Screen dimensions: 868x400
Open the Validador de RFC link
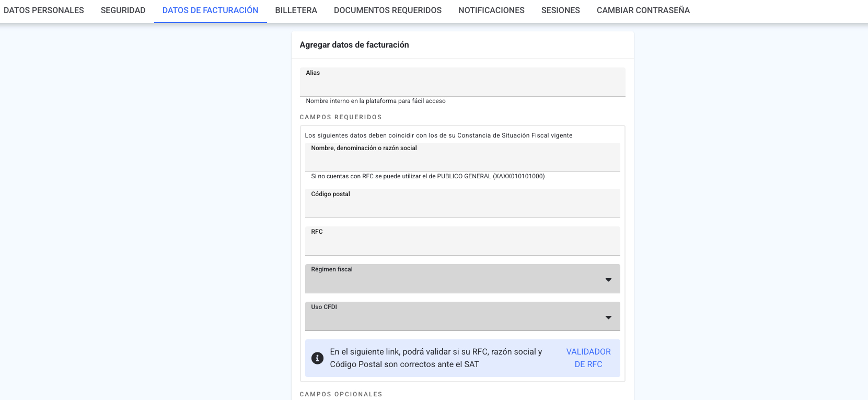pyautogui.click(x=588, y=358)
